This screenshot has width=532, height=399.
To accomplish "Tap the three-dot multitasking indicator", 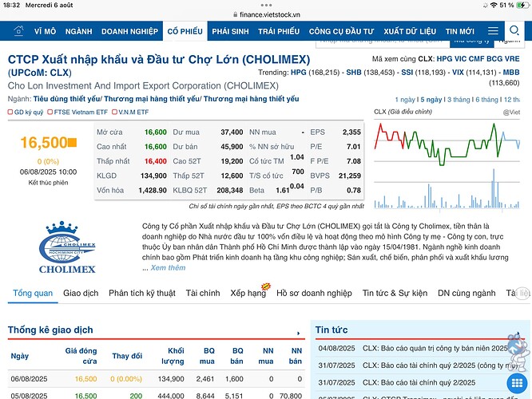I will click(x=266, y=5).
